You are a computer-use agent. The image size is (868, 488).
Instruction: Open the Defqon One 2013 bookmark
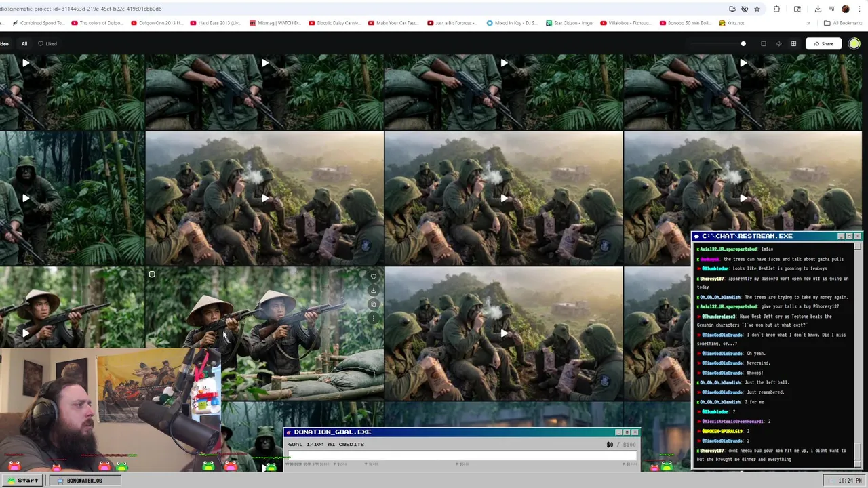(157, 23)
